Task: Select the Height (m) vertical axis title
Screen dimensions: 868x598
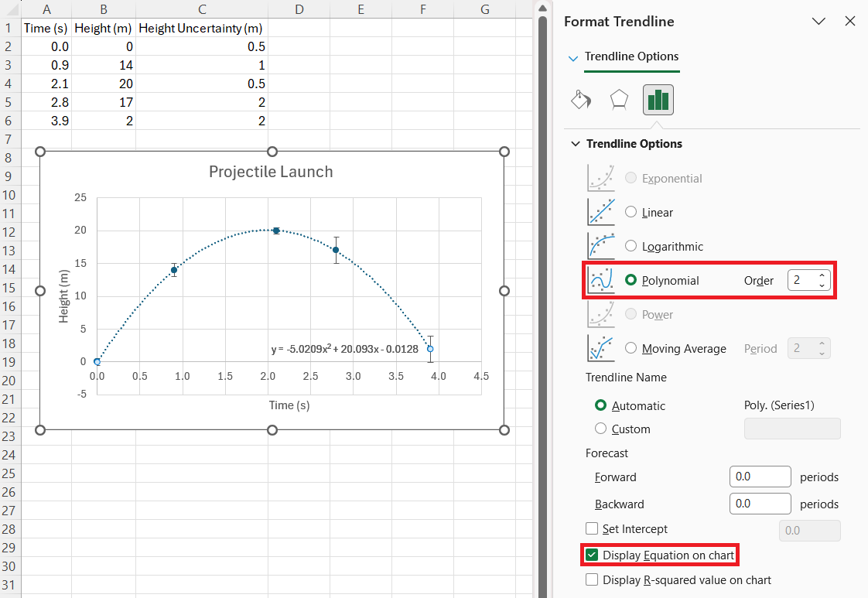Action: coord(63,296)
